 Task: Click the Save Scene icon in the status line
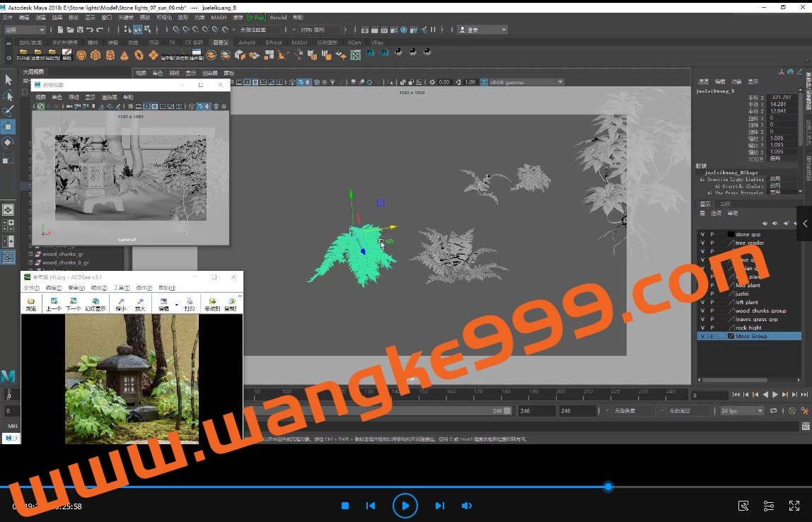80,29
